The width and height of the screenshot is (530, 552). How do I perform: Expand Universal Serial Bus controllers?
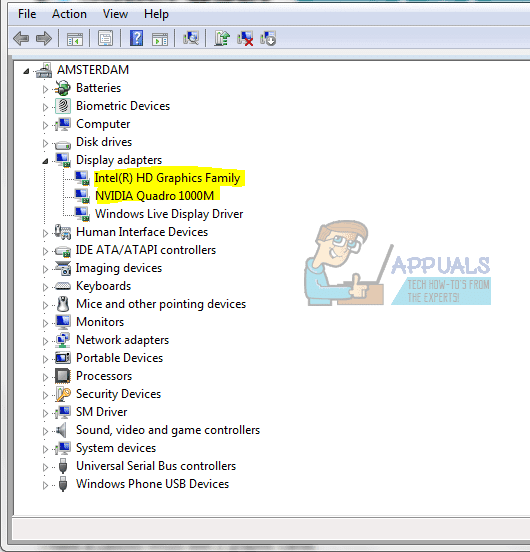point(45,467)
